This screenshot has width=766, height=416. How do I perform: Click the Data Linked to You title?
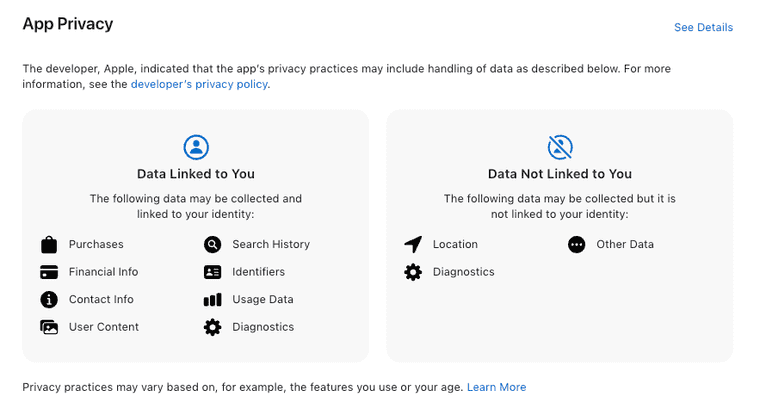[196, 174]
